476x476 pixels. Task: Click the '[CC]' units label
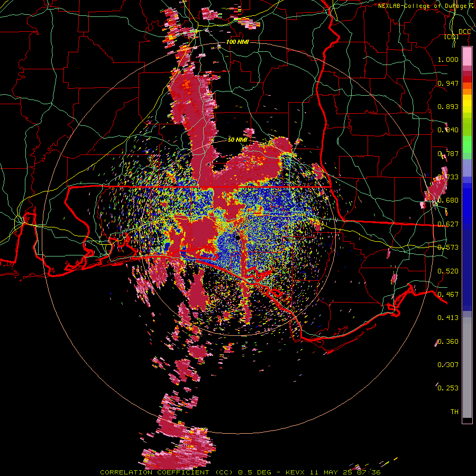(x=451, y=37)
